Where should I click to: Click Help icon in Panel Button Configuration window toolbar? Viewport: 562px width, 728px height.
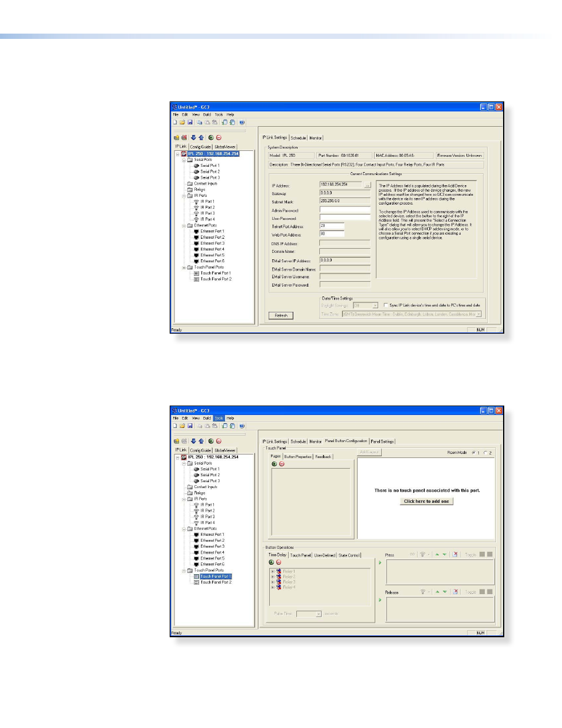click(242, 425)
